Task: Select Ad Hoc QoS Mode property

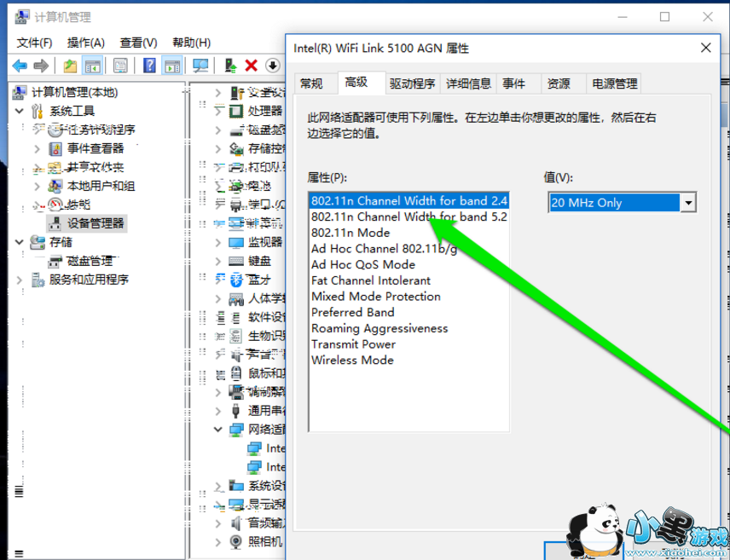Action: (363, 264)
